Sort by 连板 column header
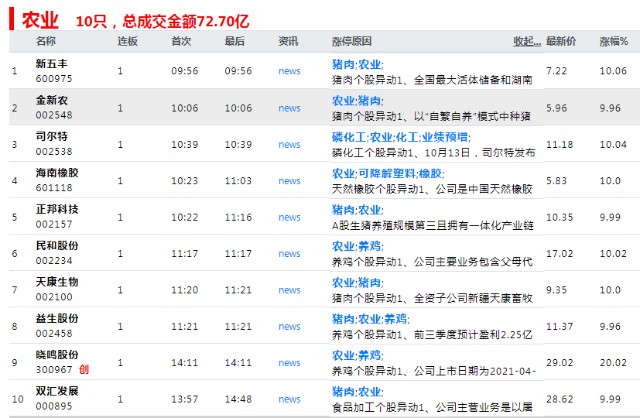This screenshot has width=640, height=418. click(127, 41)
